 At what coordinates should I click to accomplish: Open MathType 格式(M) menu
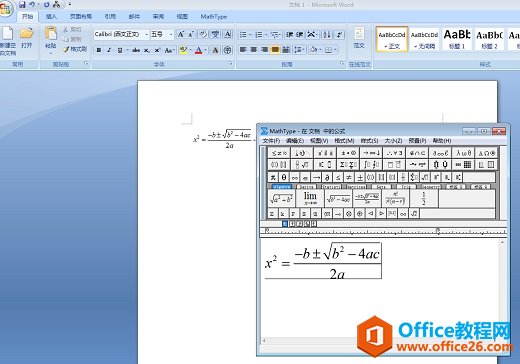pyautogui.click(x=344, y=141)
